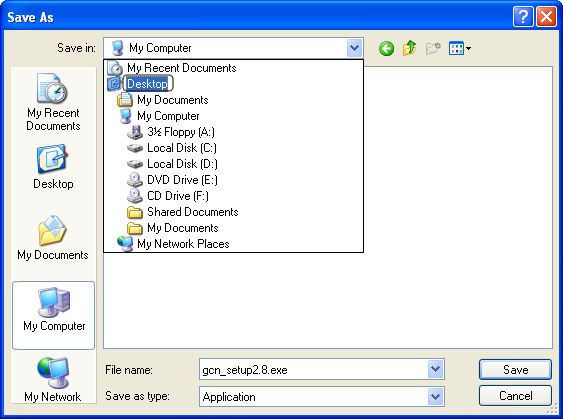Open My Network places bar shortcut
Viewport: 563px width, 419px height.
coord(53,380)
